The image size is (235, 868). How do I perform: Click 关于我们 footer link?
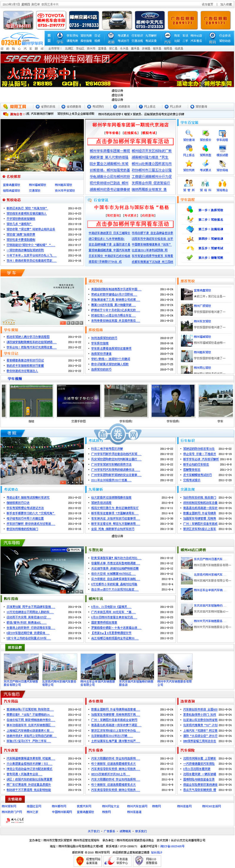(x=93, y=831)
